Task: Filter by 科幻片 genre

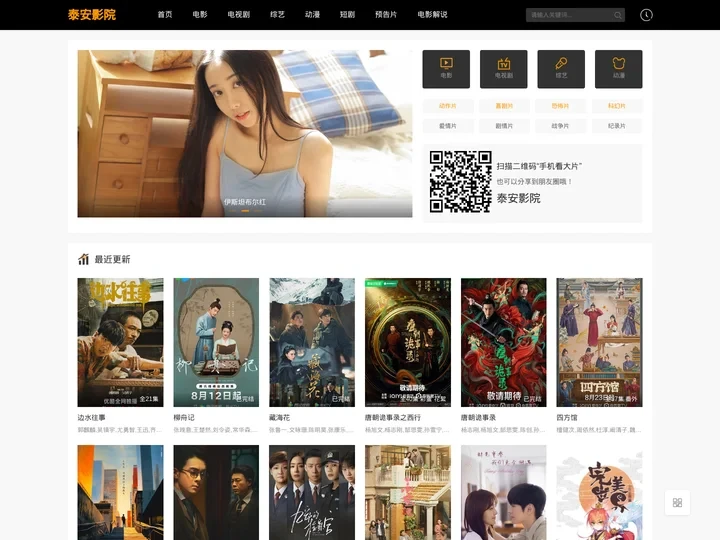Action: [617, 106]
